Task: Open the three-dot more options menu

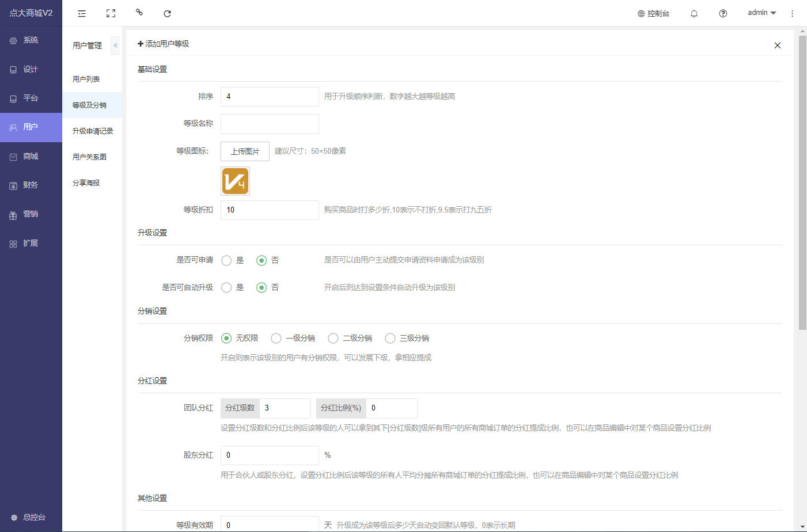Action: pos(792,13)
